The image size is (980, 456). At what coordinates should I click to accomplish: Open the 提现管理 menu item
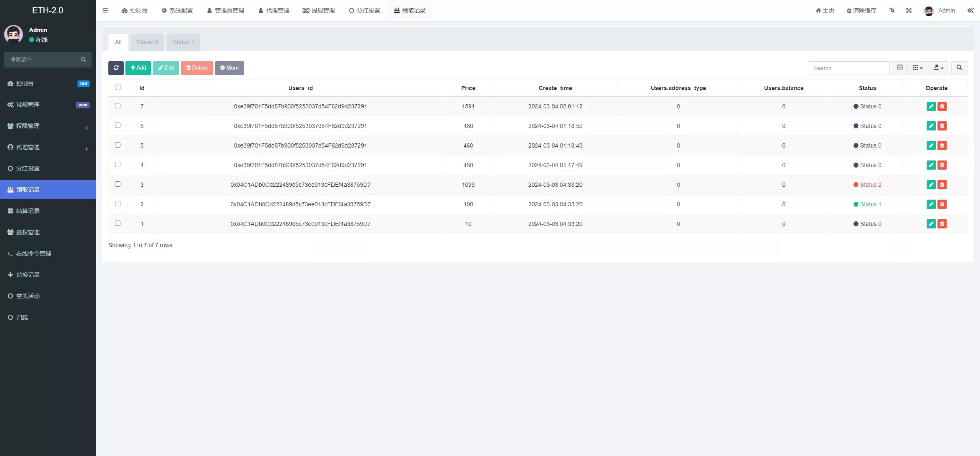[x=318, y=10]
